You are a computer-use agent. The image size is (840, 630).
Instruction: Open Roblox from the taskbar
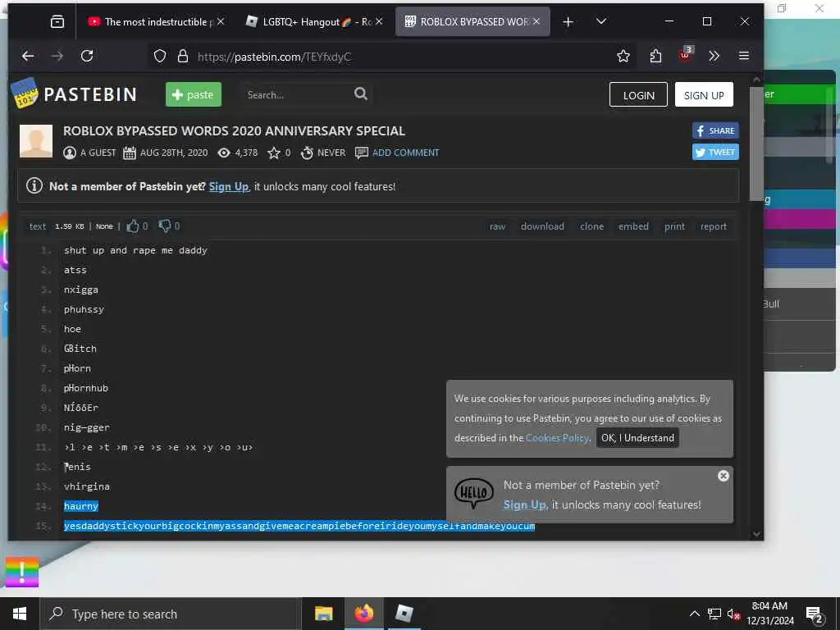pos(404,614)
